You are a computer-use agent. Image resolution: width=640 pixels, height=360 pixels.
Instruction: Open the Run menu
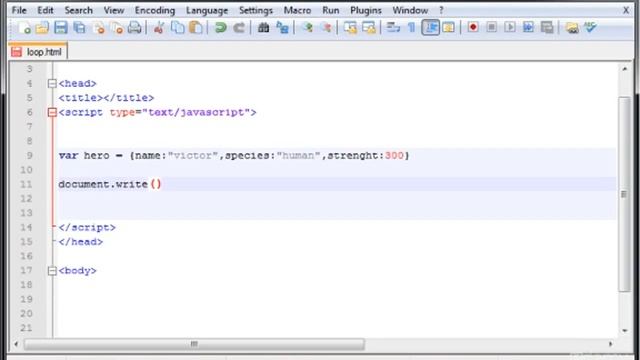[x=331, y=10]
